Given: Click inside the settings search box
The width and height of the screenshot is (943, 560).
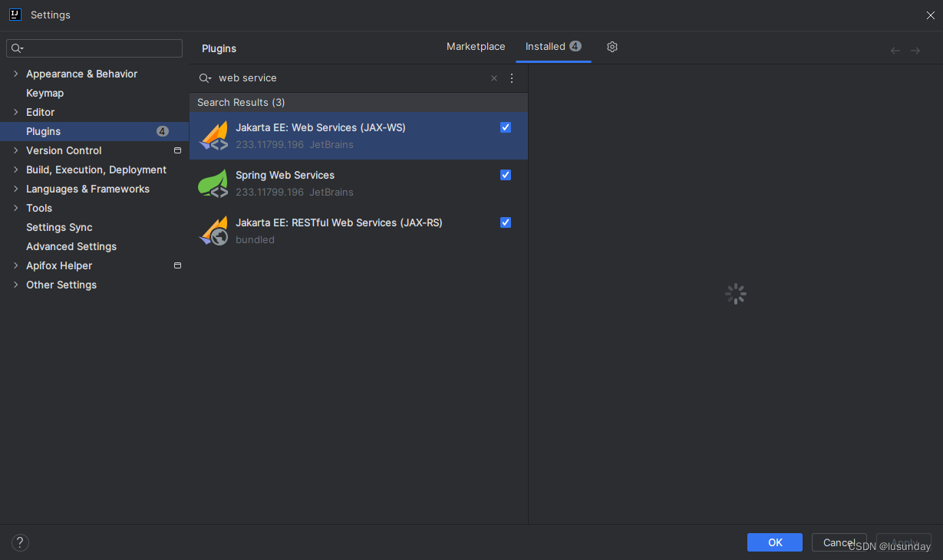Looking at the screenshot, I should (94, 48).
